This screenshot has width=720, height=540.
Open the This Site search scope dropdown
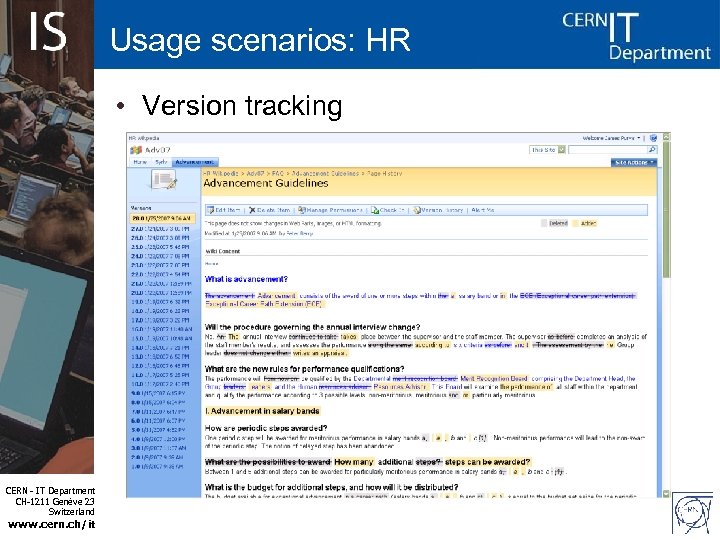tap(548, 150)
